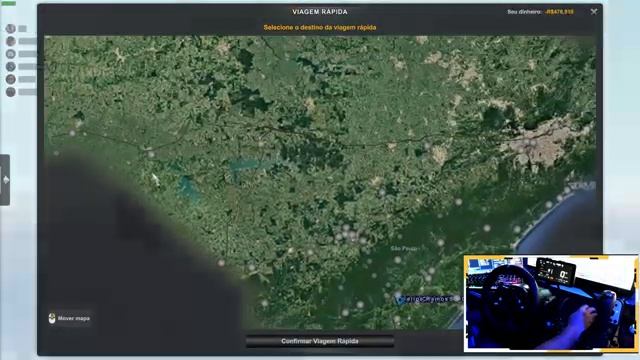Image resolution: width=640 pixels, height=360 pixels.
Task: Click the Mover mapa hint label
Action: point(74,318)
